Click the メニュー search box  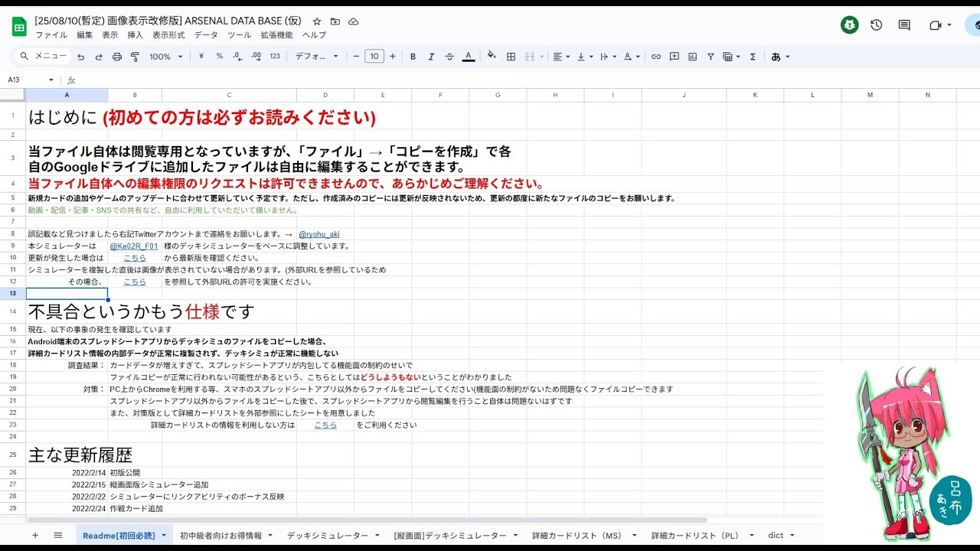click(44, 57)
